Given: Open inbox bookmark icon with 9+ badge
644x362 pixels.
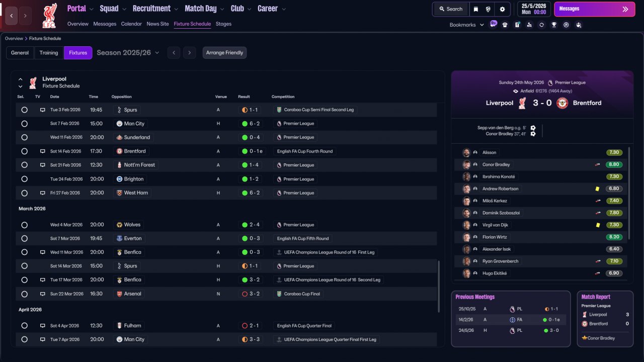Looking at the screenshot, I should pos(493,24).
